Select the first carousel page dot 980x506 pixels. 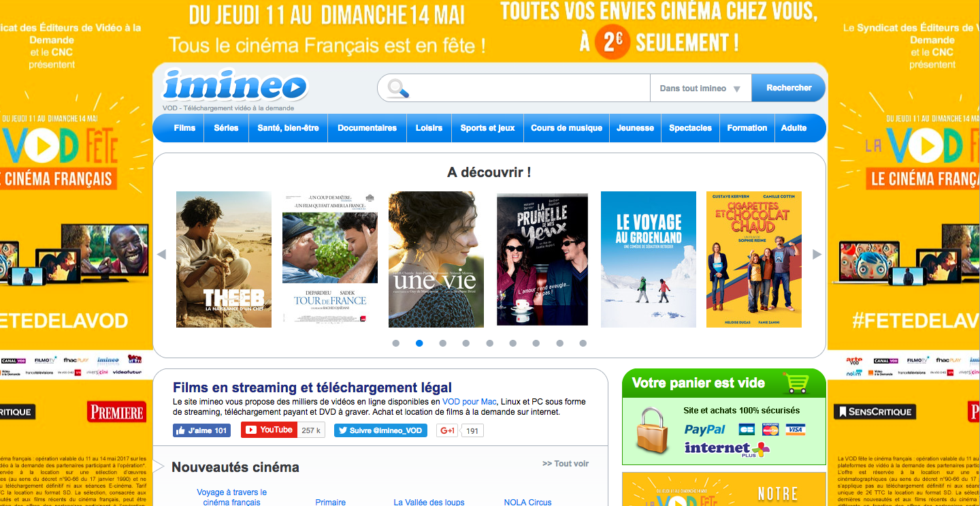click(x=396, y=343)
